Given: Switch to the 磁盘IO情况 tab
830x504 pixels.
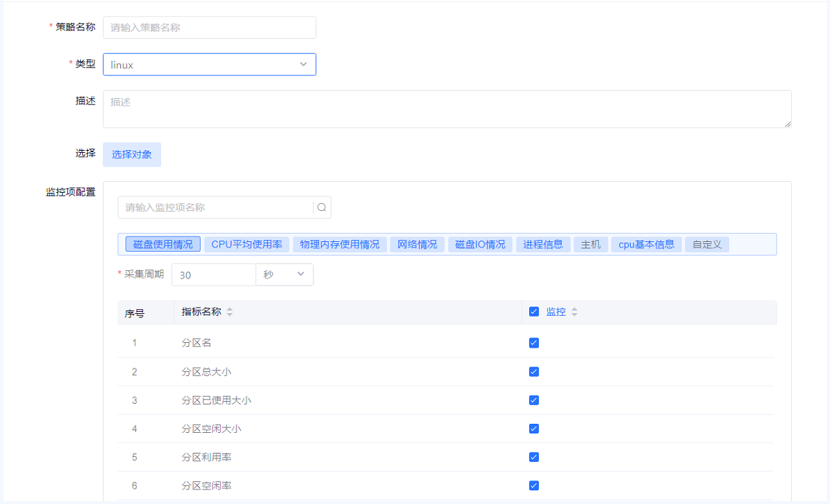Looking at the screenshot, I should (x=480, y=244).
